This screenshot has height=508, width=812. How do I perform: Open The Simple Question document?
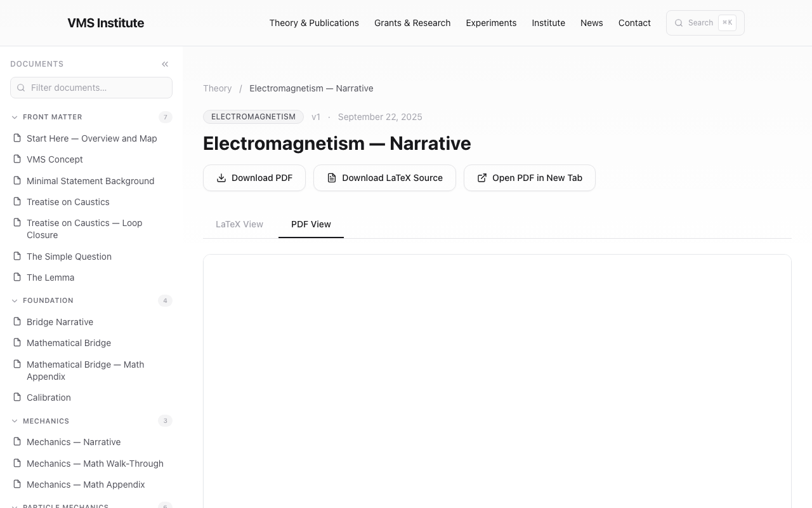[69, 257]
